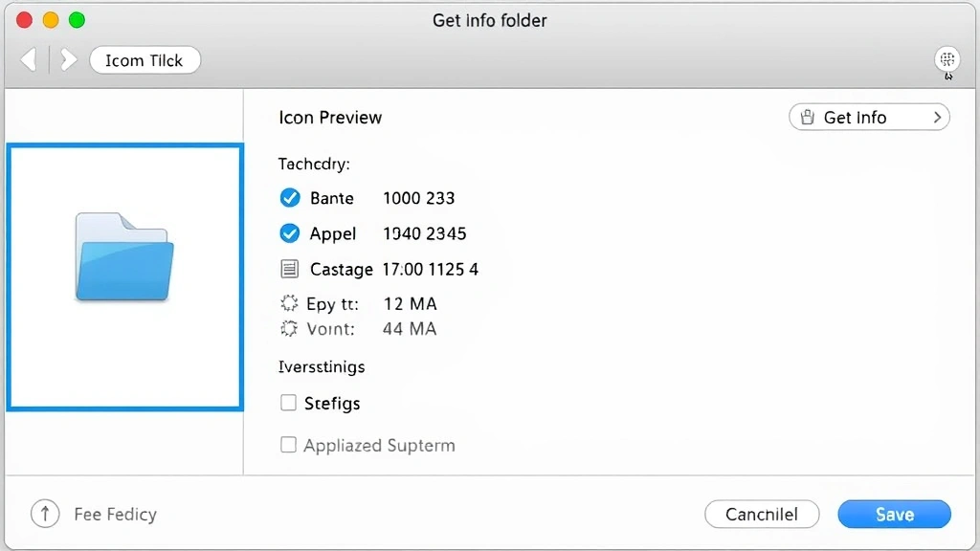
Task: Click the Get info folder title bar
Action: 489,19
